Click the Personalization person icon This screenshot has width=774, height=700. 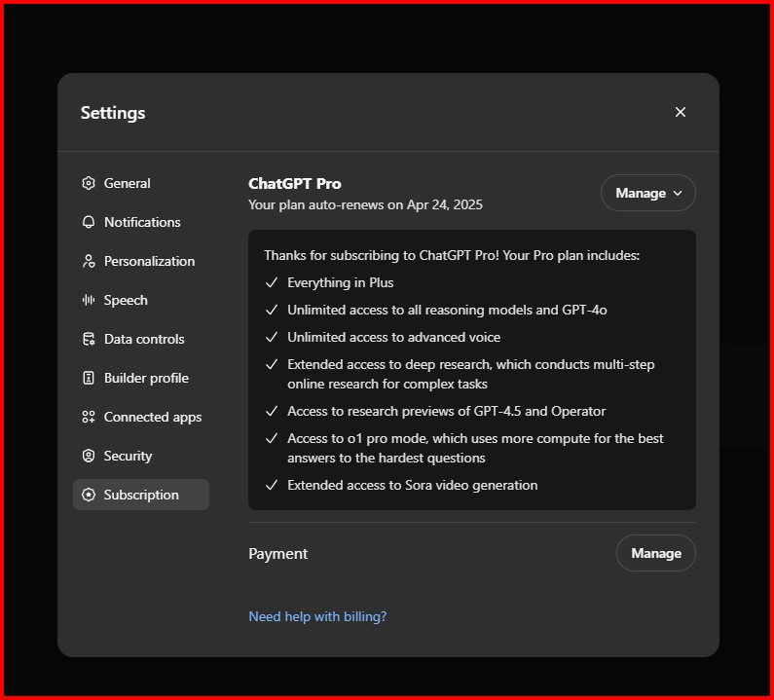click(89, 261)
